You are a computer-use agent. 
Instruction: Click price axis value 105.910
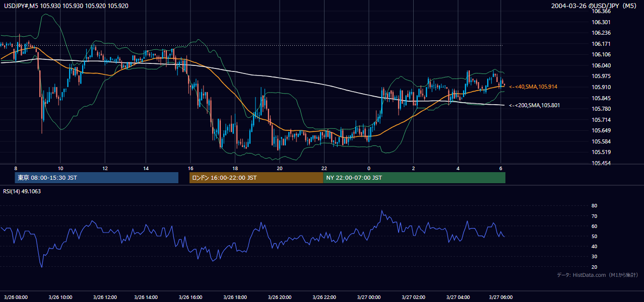[600, 87]
